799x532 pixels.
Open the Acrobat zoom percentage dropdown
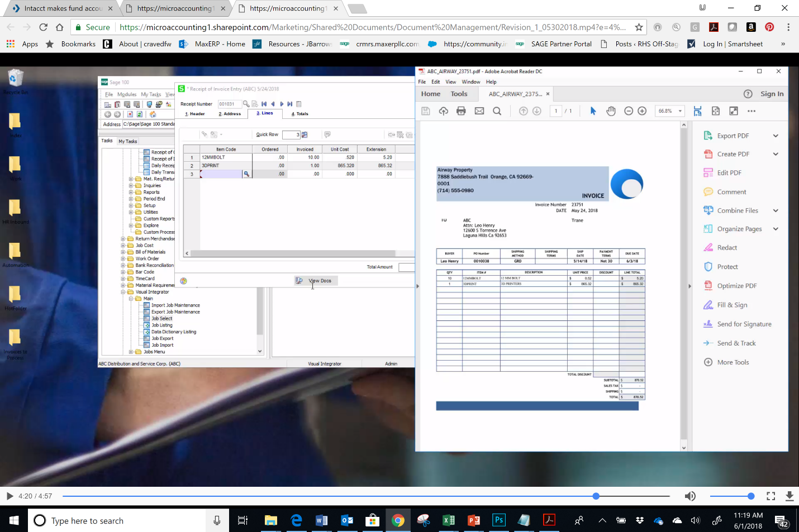pyautogui.click(x=680, y=111)
